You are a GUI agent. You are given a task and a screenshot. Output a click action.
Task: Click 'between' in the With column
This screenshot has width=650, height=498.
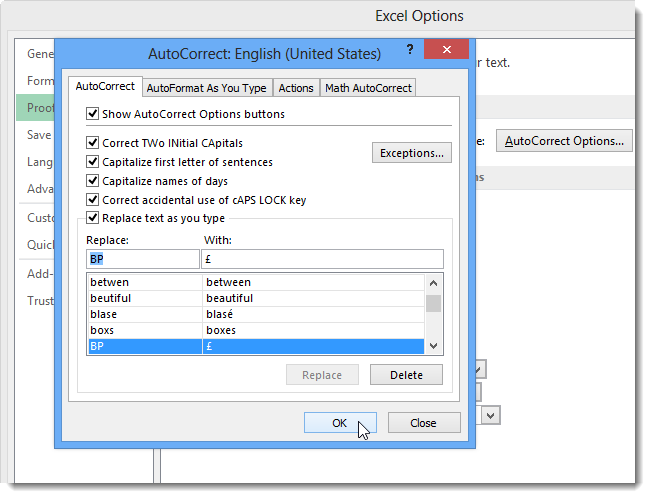[x=228, y=282]
